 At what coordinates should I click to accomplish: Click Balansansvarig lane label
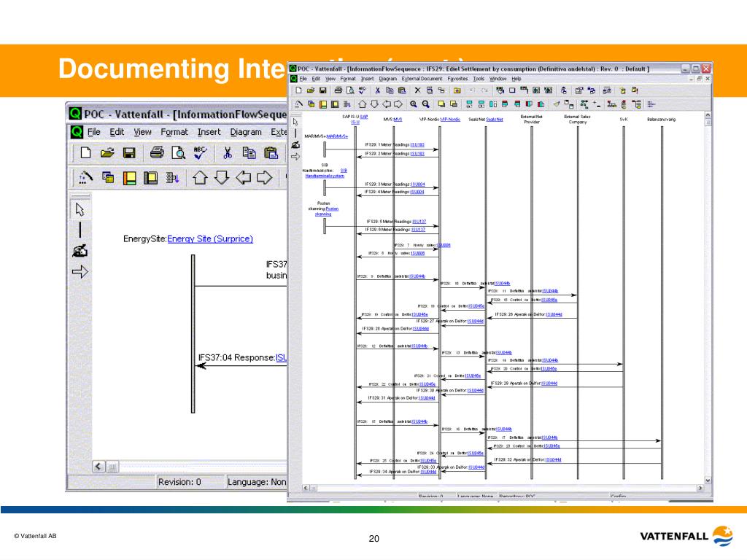(x=661, y=119)
